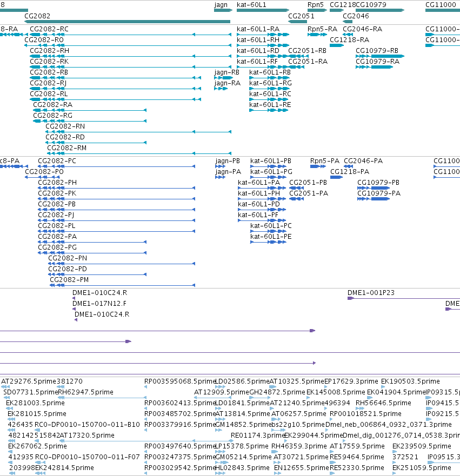Image resolution: width=460 pixels, height=476 pixels.
Task: Click the Rpn5 gene label
Action: tap(316, 4)
